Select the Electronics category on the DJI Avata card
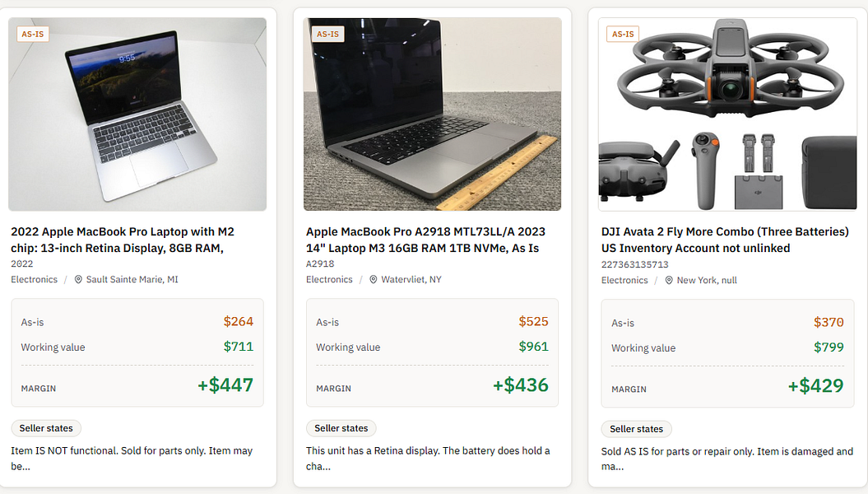This screenshot has height=494, width=868. click(624, 280)
